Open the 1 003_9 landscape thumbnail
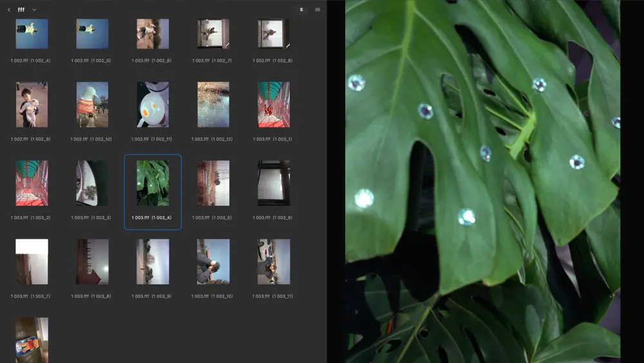Image resolution: width=644 pixels, height=363 pixels. pos(153,262)
